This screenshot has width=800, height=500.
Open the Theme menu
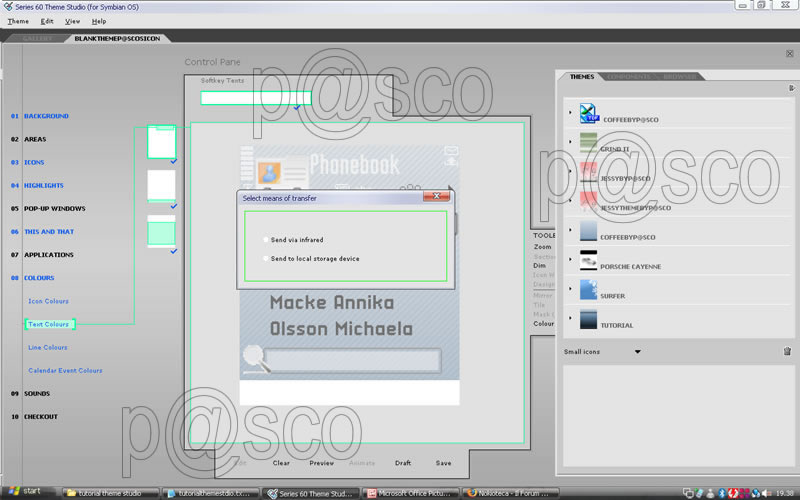(x=18, y=21)
